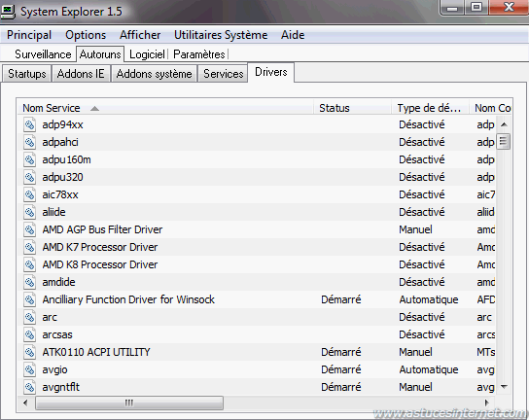Click icon next to Ancilliary Function Driver
Viewport: 529px width, 420px height.
tap(30, 299)
